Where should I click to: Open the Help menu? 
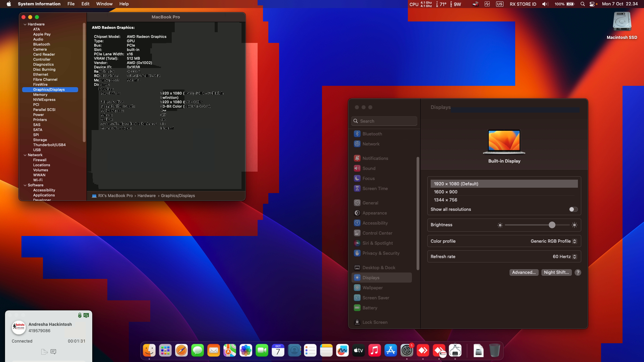point(124,4)
